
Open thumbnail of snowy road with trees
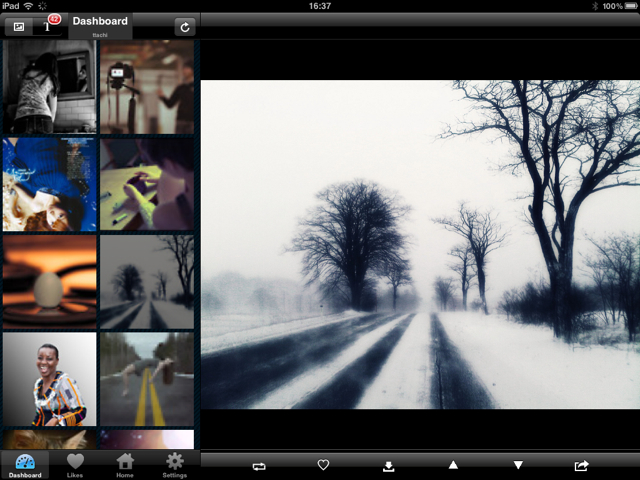pyautogui.click(x=147, y=282)
